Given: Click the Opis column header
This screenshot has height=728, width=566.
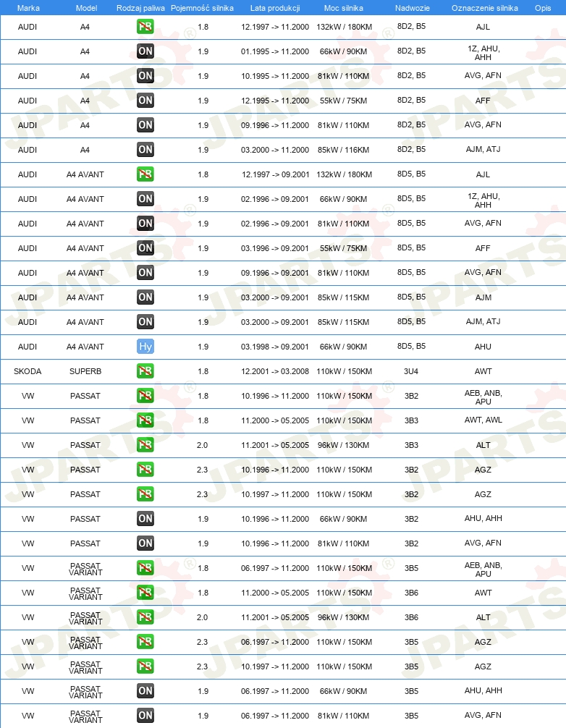Looking at the screenshot, I should coord(543,8).
